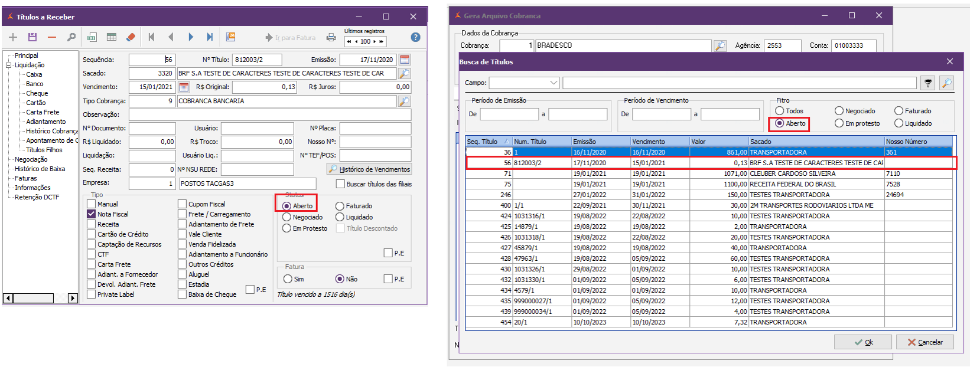The image size is (980, 367).
Task: Enable Buscar títulos das filiais checkbox
Action: (340, 184)
